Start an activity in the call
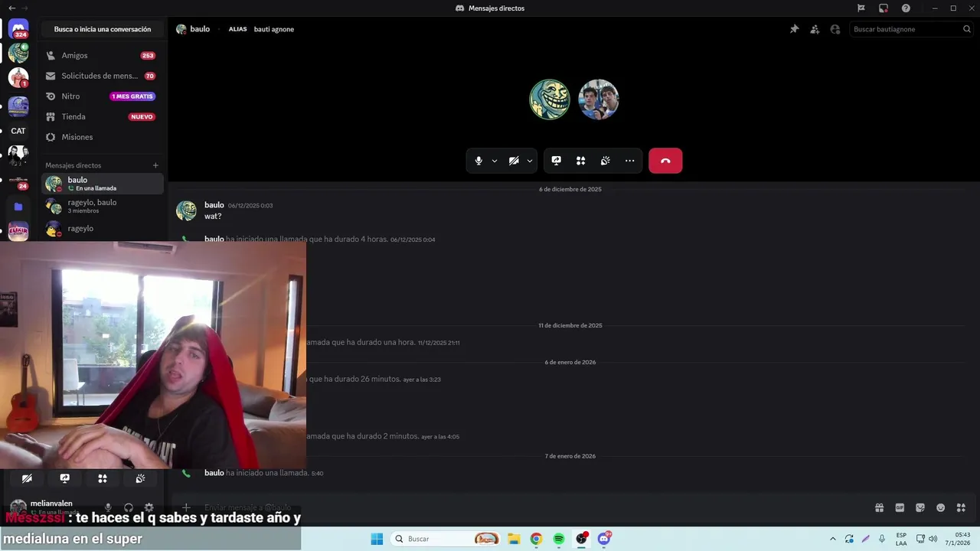Screen dimensions: 980x551 (x=581, y=161)
